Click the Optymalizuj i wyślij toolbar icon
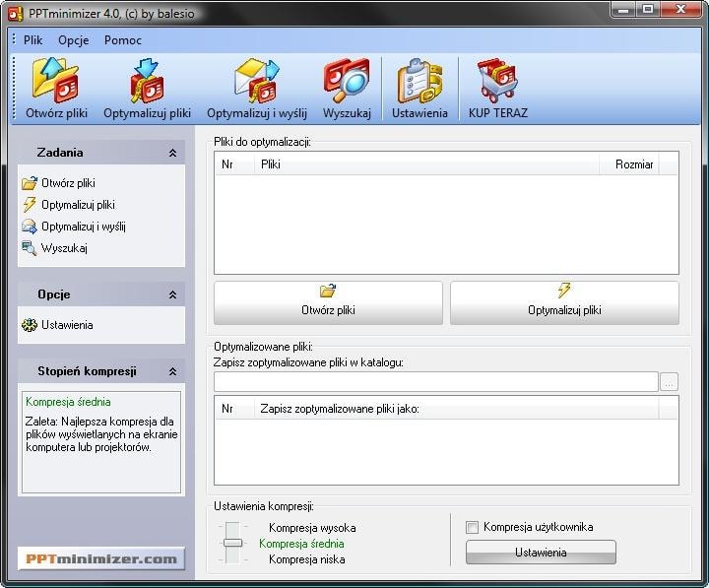This screenshot has width=709, height=588. point(257,81)
